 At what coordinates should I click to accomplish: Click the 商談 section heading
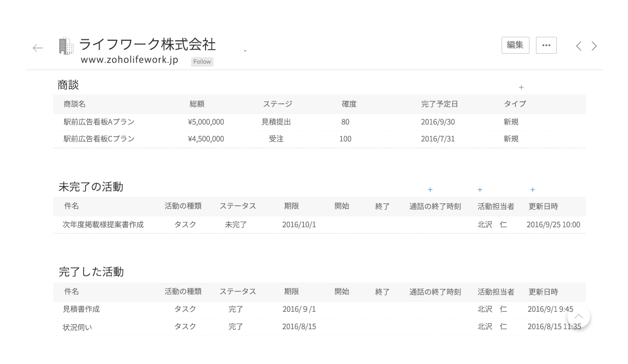click(68, 85)
